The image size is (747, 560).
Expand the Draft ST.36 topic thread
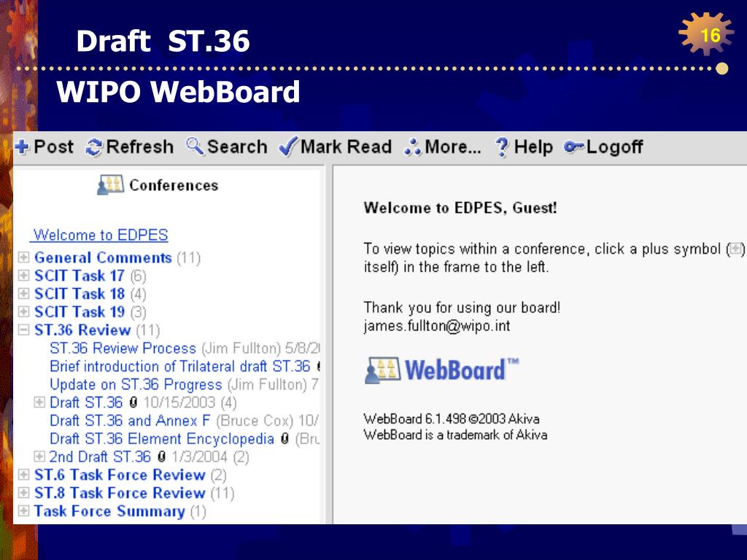pyautogui.click(x=39, y=402)
